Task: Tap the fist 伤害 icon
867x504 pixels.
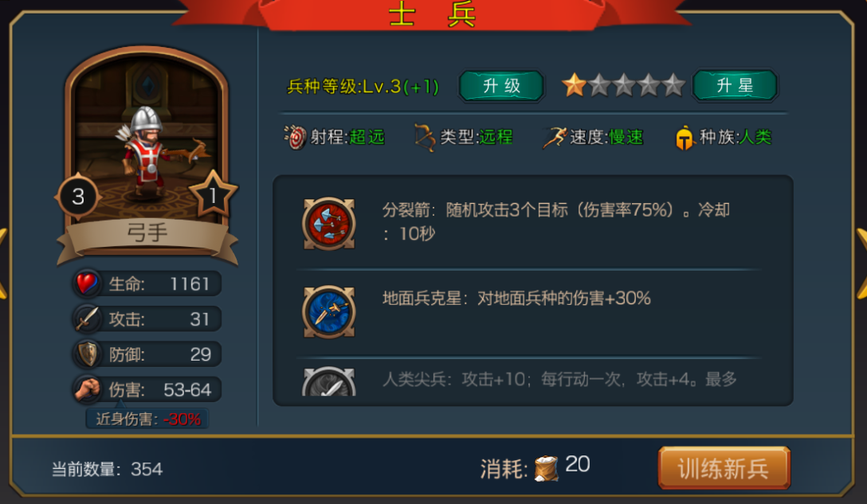Action: pos(87,389)
